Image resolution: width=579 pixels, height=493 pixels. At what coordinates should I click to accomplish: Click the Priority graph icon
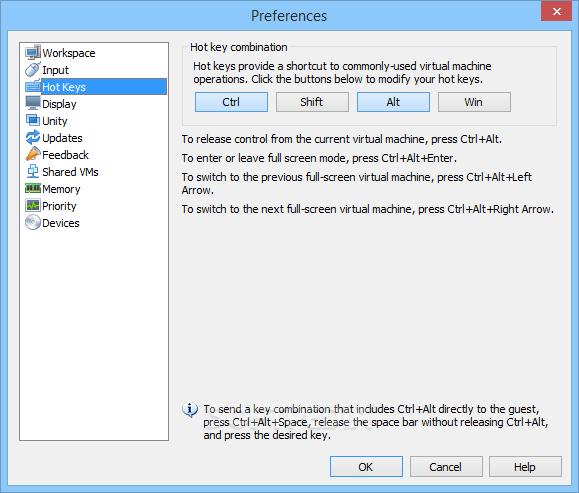[33, 206]
